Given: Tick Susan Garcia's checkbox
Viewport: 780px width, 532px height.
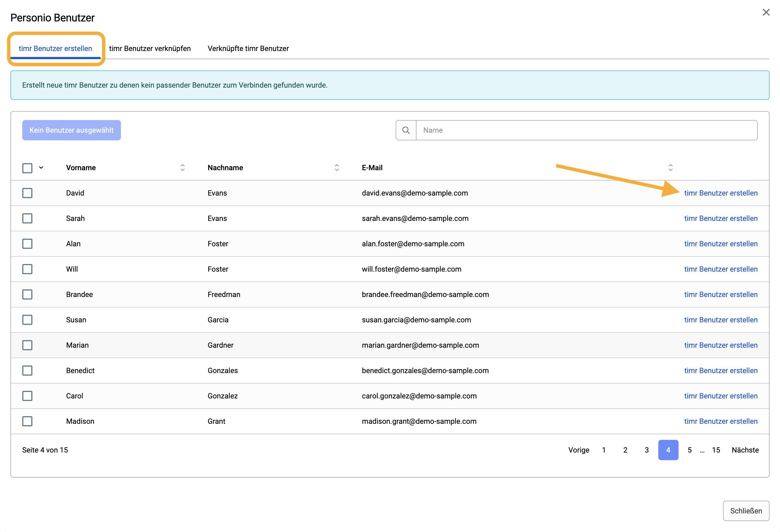Looking at the screenshot, I should (27, 320).
